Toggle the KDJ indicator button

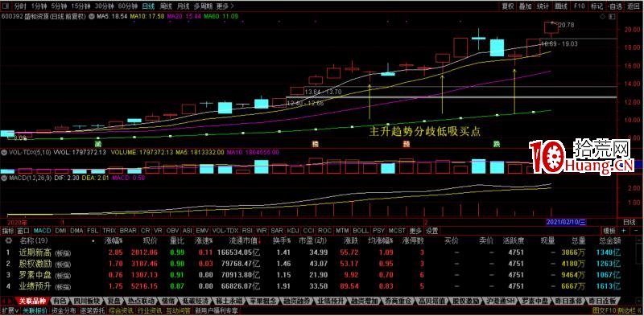click(x=293, y=231)
